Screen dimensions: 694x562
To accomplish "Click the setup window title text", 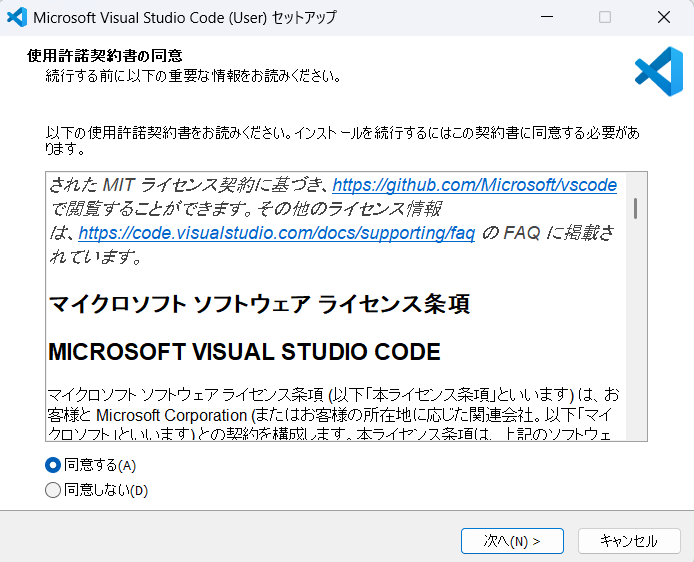I will pyautogui.click(x=185, y=18).
